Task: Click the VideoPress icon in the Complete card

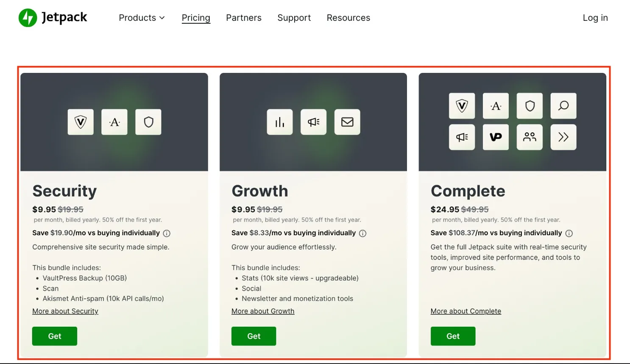Action: (x=496, y=137)
